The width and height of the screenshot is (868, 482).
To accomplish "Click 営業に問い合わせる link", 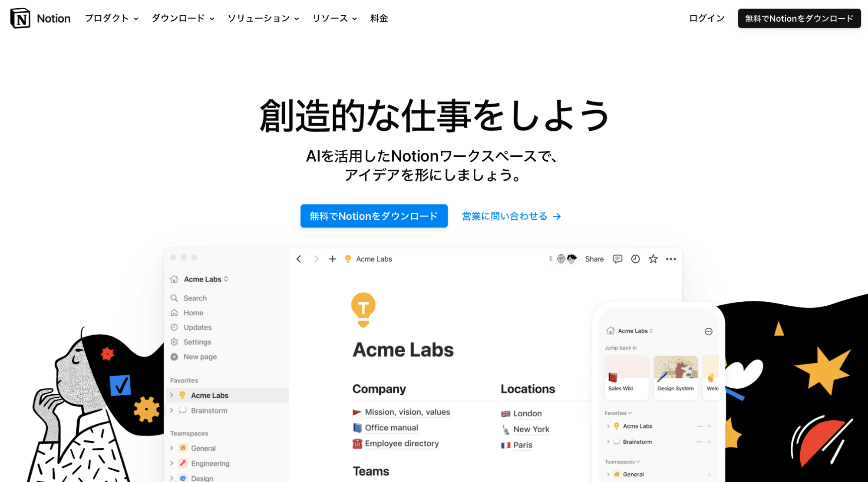I will click(512, 216).
